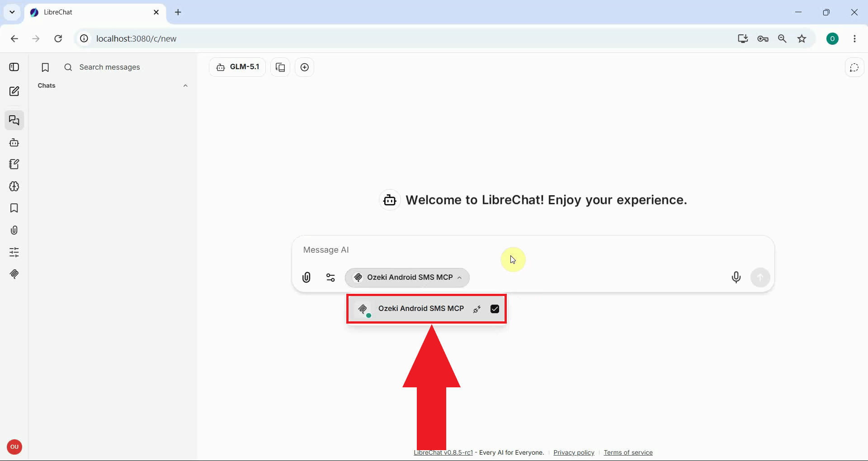Click the MCP server connection plug icon
This screenshot has height=461, width=868.
[x=477, y=309]
